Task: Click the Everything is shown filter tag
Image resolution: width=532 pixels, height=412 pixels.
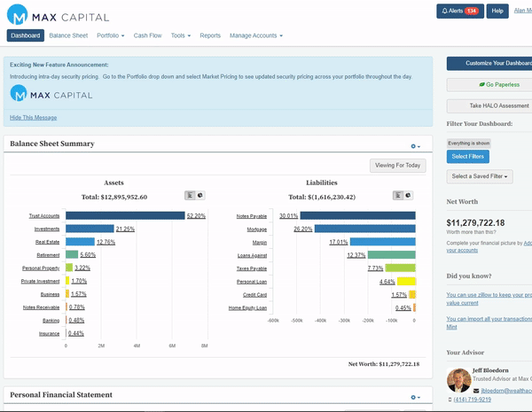Action: coord(468,144)
